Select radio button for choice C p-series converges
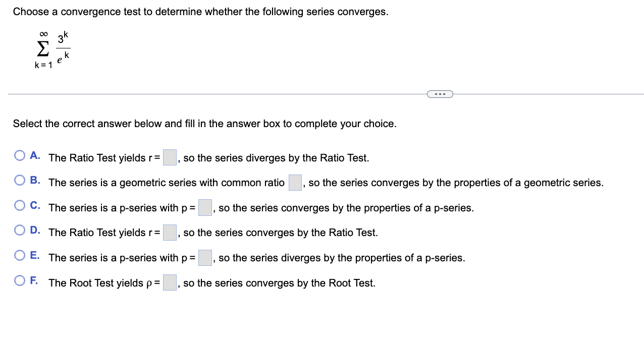The image size is (644, 337). click(19, 205)
